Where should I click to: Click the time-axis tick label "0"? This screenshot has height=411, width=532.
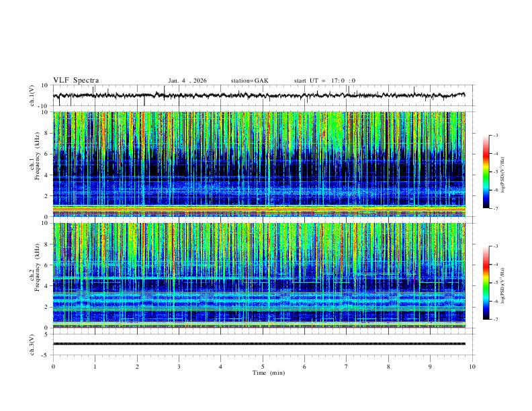tap(53, 367)
